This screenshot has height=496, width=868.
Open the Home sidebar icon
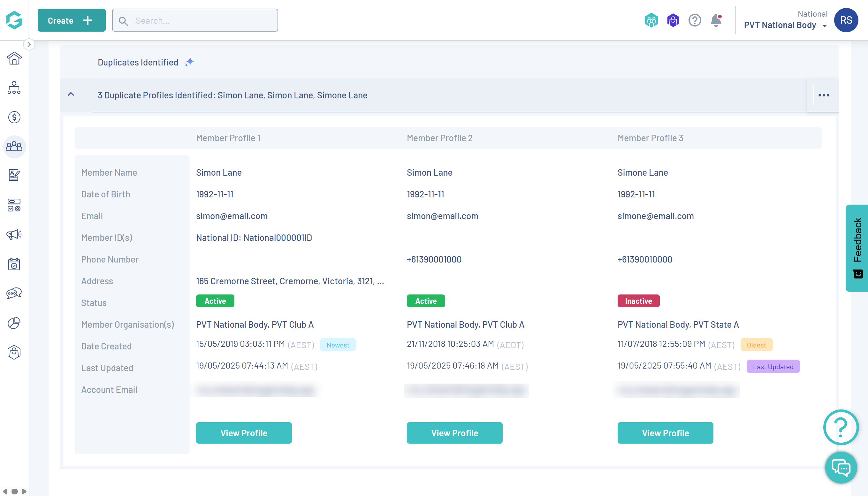(x=14, y=58)
